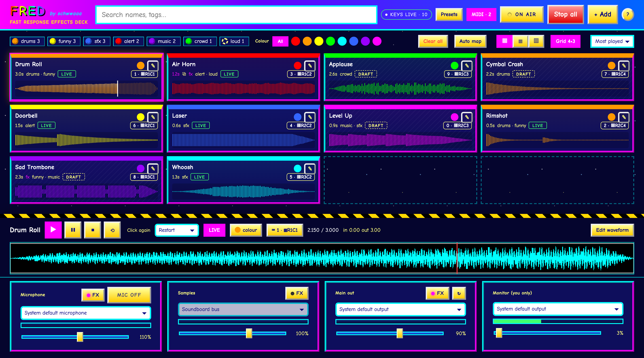
Task: Adjust the Microphone volume slider handle
Action: coord(80,337)
